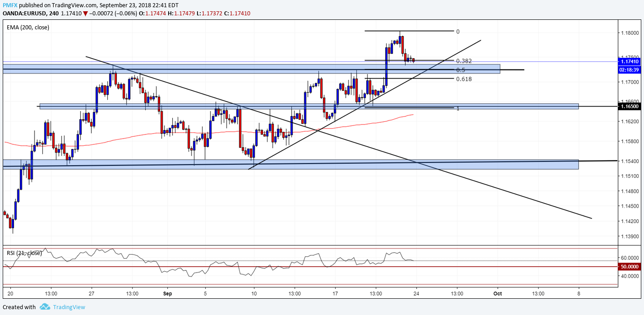Open the TradingView link in footer

coord(69,307)
